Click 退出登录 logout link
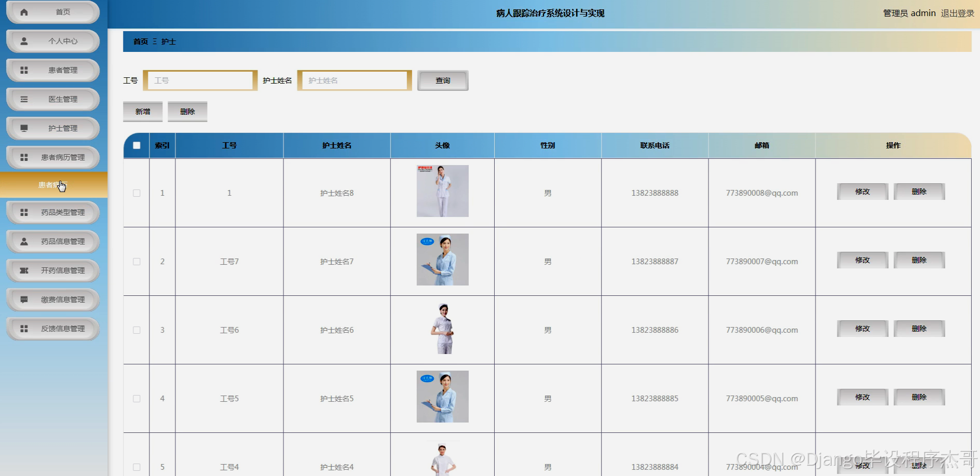980x476 pixels. click(958, 13)
